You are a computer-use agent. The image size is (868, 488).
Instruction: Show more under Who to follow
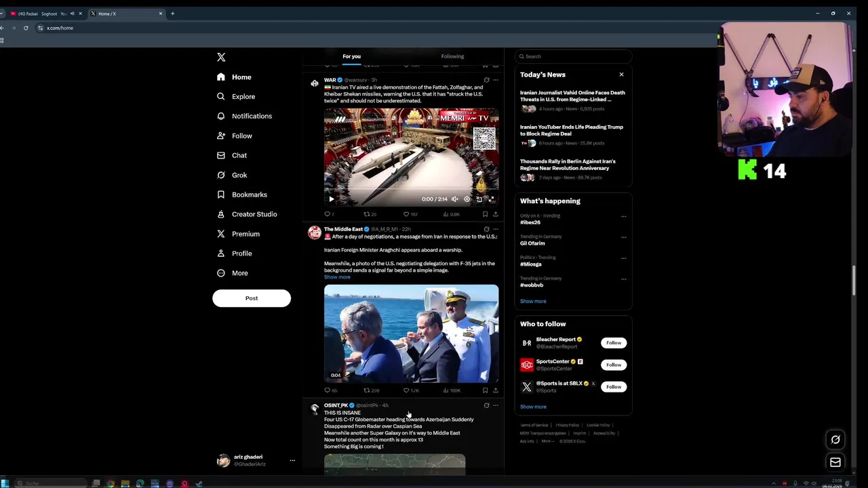[533, 407]
